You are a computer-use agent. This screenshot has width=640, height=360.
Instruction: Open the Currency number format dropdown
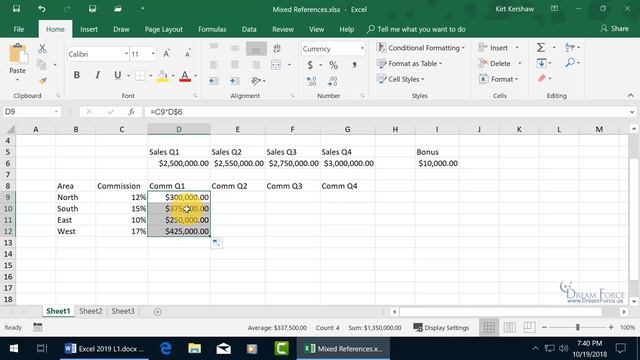point(362,49)
